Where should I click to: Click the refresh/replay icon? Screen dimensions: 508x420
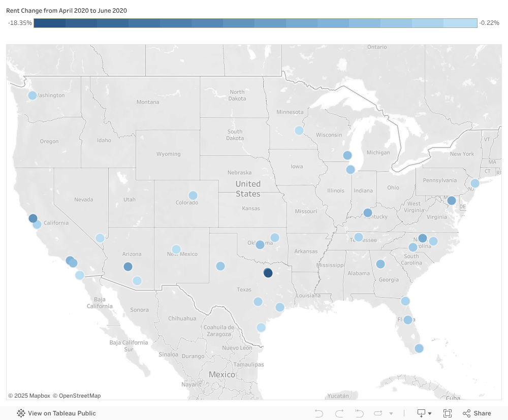tap(378, 413)
